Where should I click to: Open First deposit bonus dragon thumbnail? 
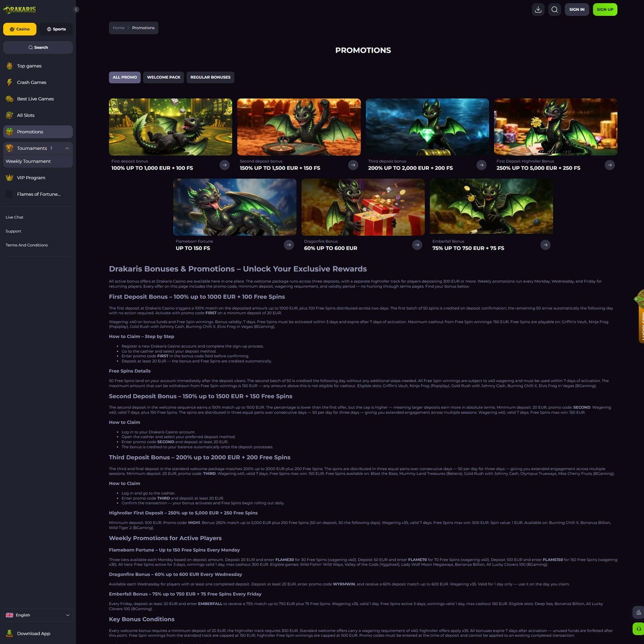[171, 127]
